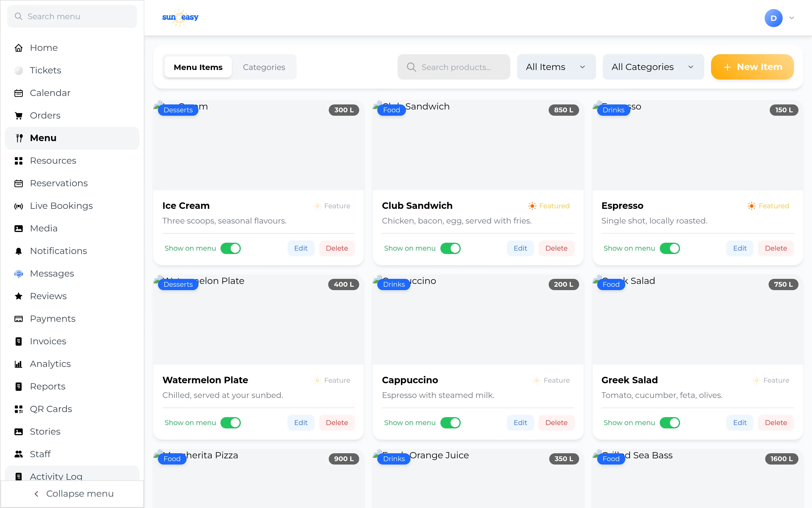Screen dimensions: 812x508
Task: Collapse the sidebar menu
Action: pyautogui.click(x=72, y=494)
